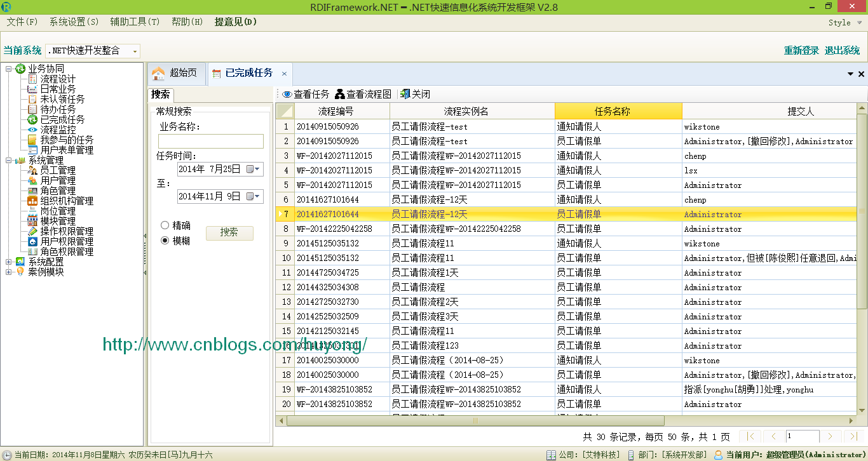Click the 业务名称 input field
The height and width of the screenshot is (461, 868).
pos(211,141)
